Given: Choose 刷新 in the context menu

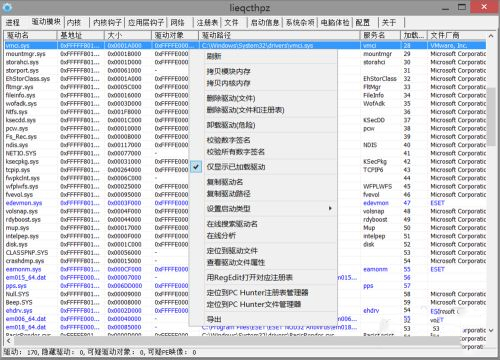Looking at the screenshot, I should point(214,56).
